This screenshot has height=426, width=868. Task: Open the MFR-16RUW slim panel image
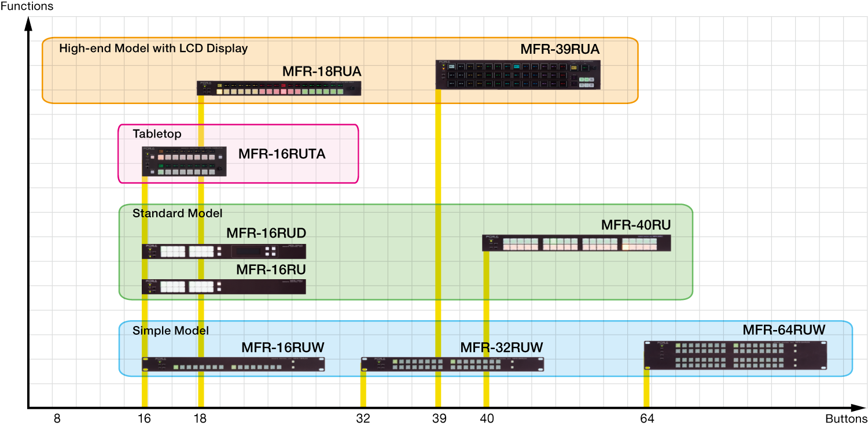coord(233,365)
